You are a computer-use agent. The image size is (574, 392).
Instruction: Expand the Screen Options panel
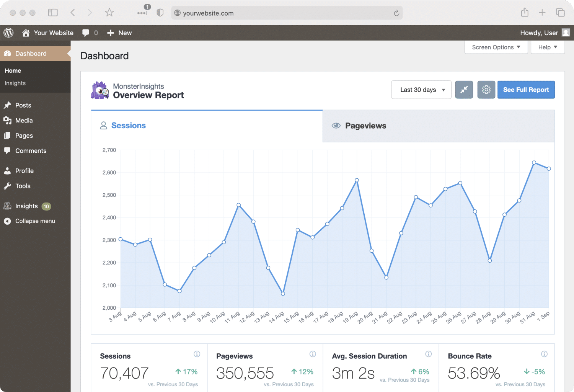(496, 47)
